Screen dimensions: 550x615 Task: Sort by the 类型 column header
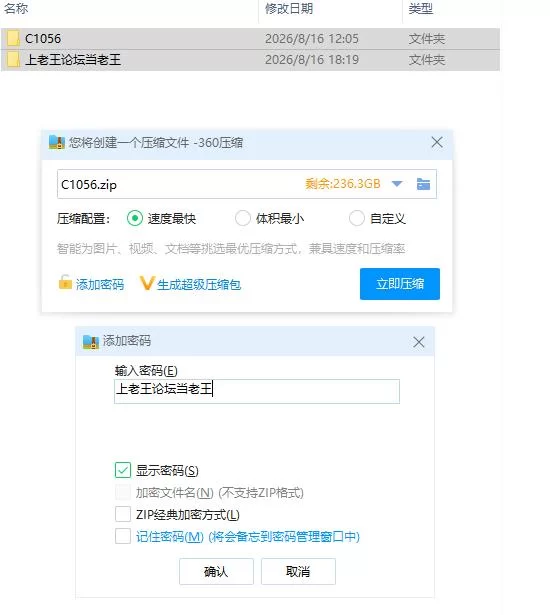click(x=421, y=9)
